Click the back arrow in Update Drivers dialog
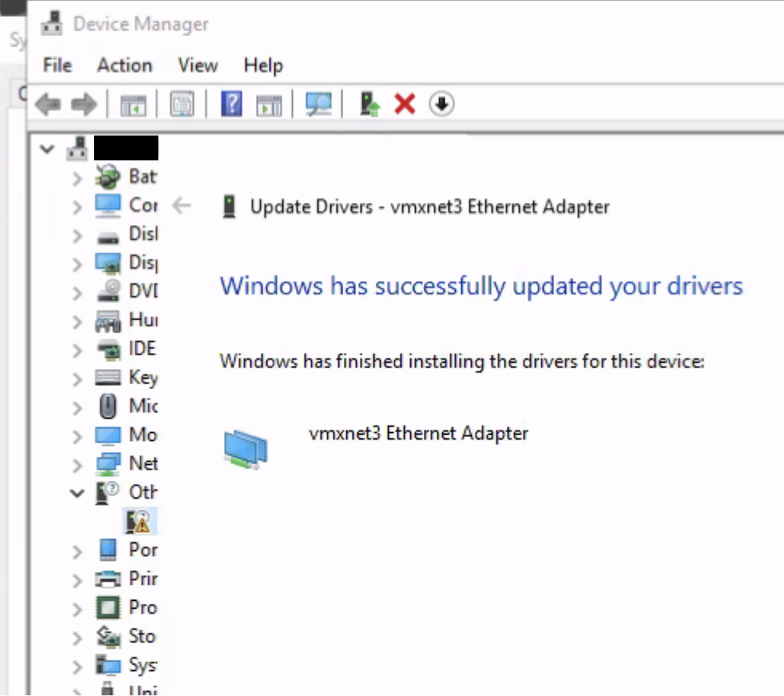Image resolution: width=784 pixels, height=696 pixels. (x=181, y=206)
